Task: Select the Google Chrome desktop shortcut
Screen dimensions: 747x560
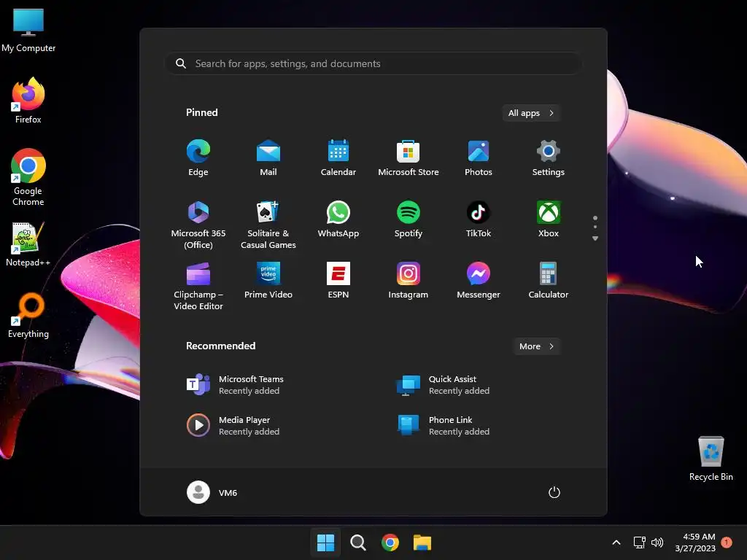Action: (x=28, y=177)
